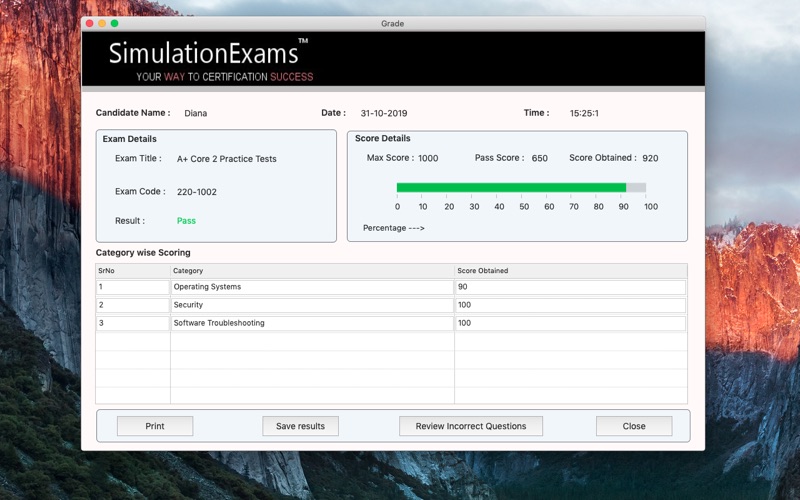Select the Software Troubleshooting category cell

pyautogui.click(x=312, y=323)
